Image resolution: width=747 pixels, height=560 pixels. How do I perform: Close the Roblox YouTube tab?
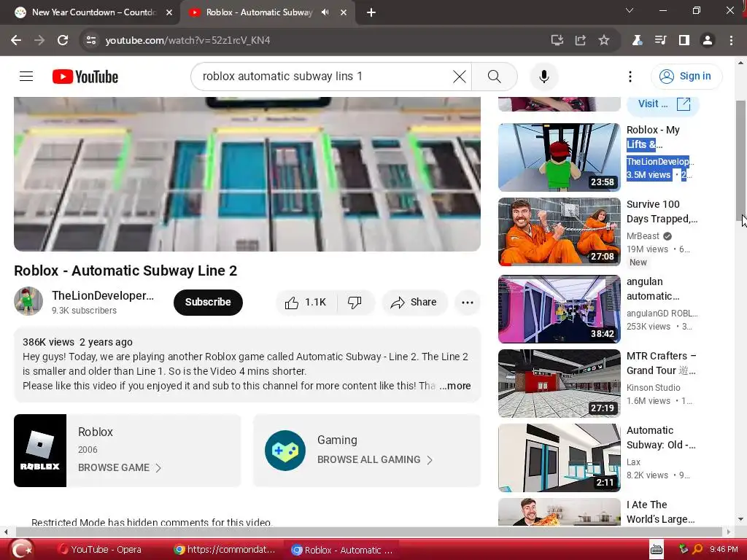pyautogui.click(x=344, y=12)
